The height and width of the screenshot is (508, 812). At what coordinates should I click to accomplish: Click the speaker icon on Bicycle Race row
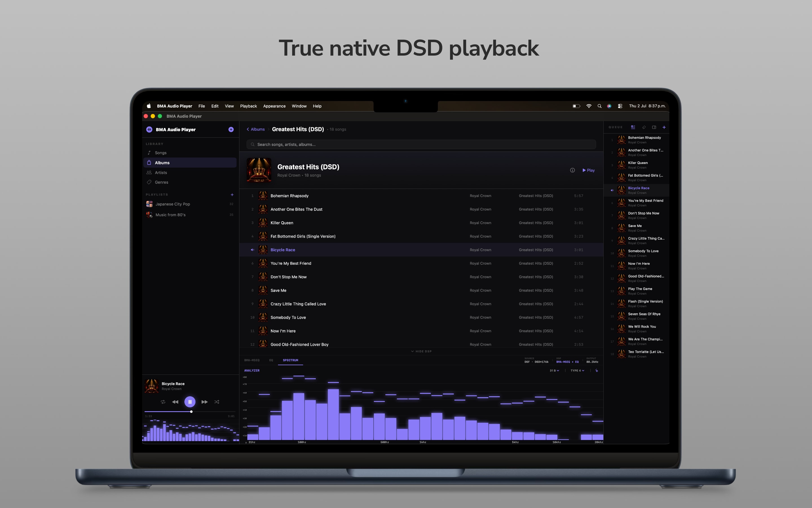point(252,250)
